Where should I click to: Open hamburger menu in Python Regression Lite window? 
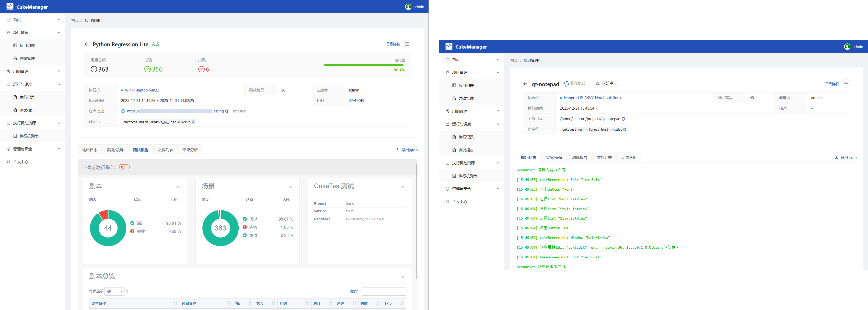[407, 44]
